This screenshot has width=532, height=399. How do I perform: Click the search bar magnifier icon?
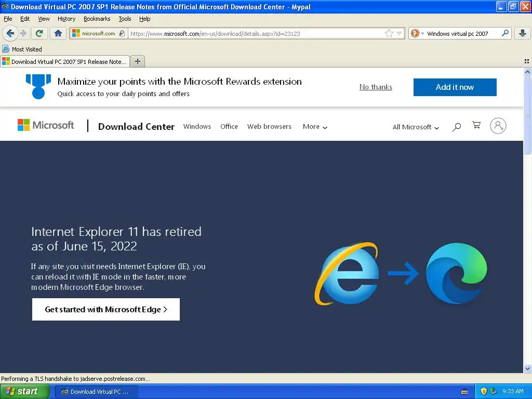tap(505, 33)
